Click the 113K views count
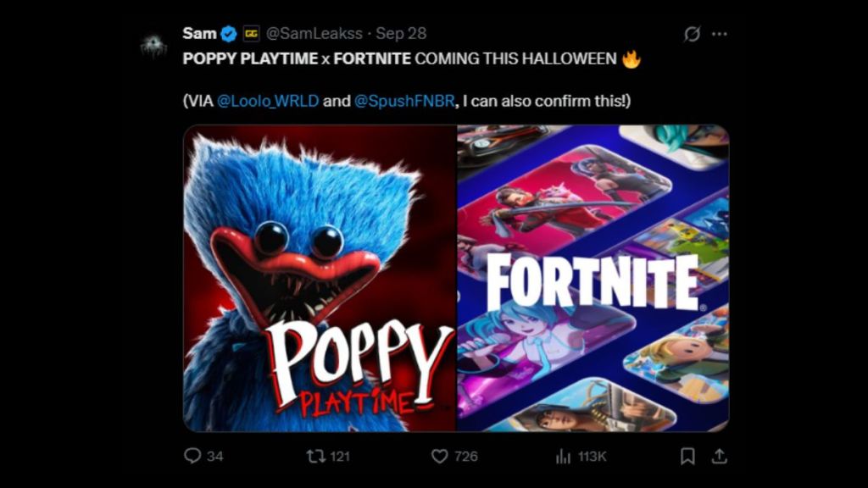Image resolution: width=868 pixels, height=488 pixels. pos(592,456)
